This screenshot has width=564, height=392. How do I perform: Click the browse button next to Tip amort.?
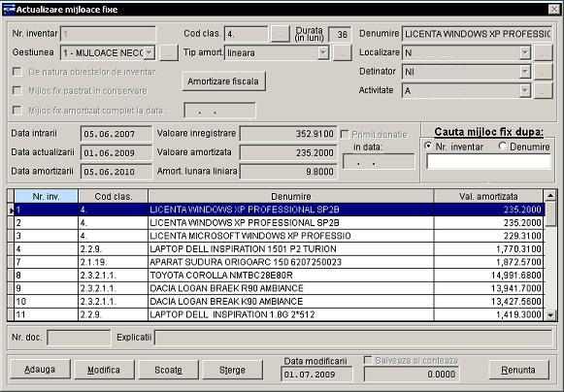(342, 52)
